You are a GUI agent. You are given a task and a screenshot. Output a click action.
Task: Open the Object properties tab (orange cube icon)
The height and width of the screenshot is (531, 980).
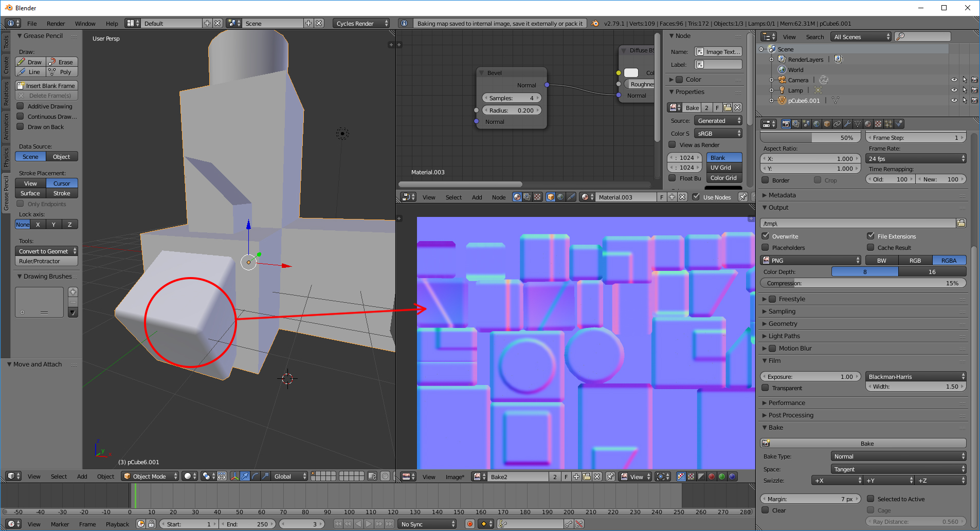click(x=827, y=124)
